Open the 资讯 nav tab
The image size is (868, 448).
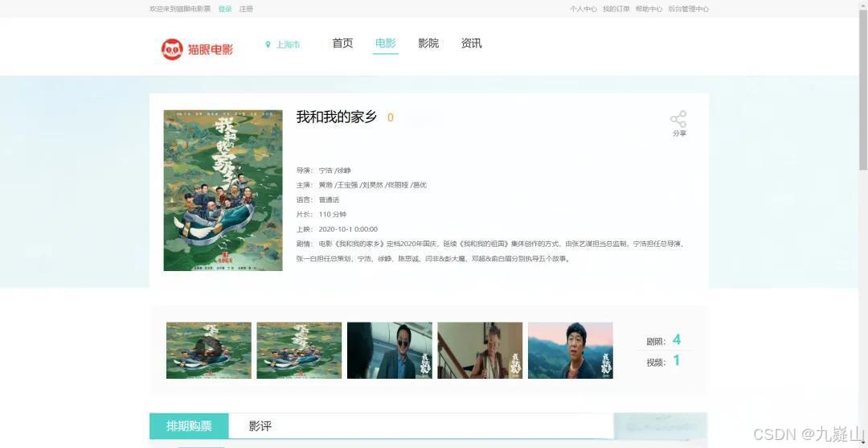pos(472,43)
